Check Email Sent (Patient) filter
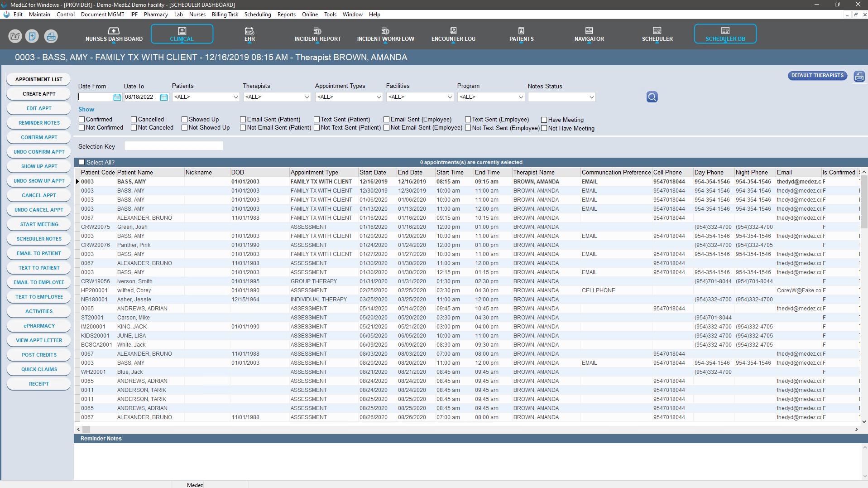The width and height of the screenshot is (868, 488). 243,120
